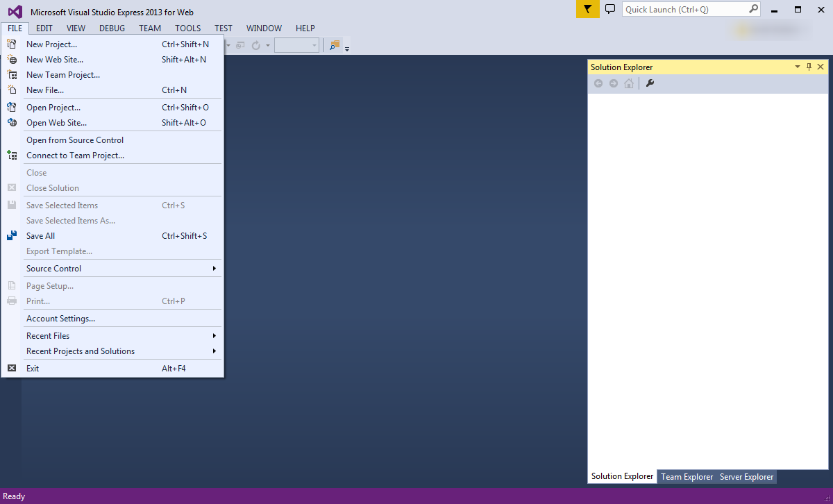Viewport: 833px width, 504px height.
Task: Click the Connect to Team Project icon
Action: (x=12, y=156)
